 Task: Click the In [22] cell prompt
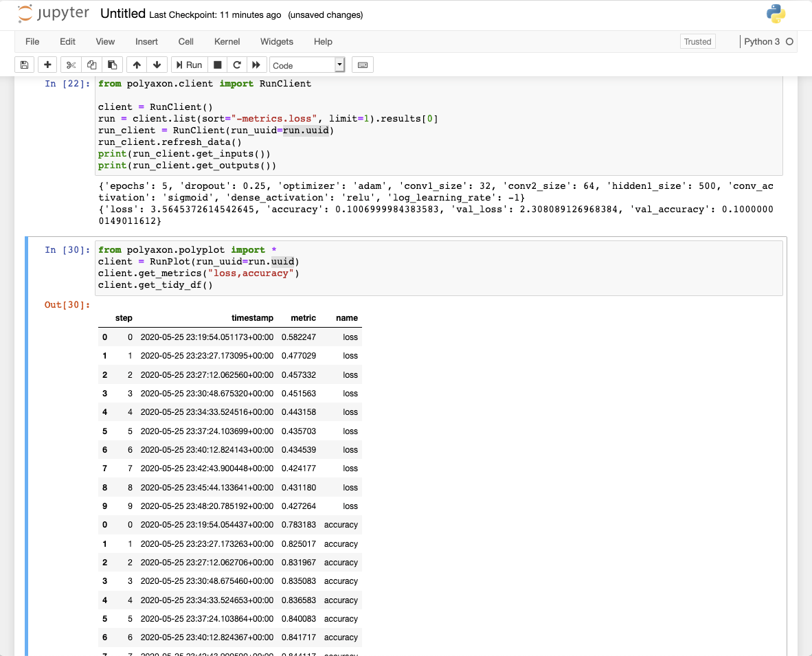pyautogui.click(x=67, y=83)
